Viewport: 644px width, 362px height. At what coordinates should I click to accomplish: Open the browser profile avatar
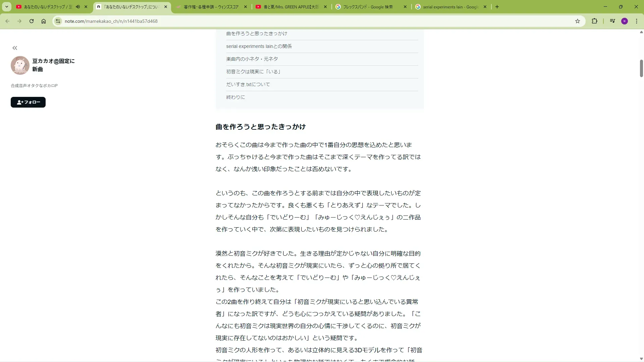(x=624, y=21)
